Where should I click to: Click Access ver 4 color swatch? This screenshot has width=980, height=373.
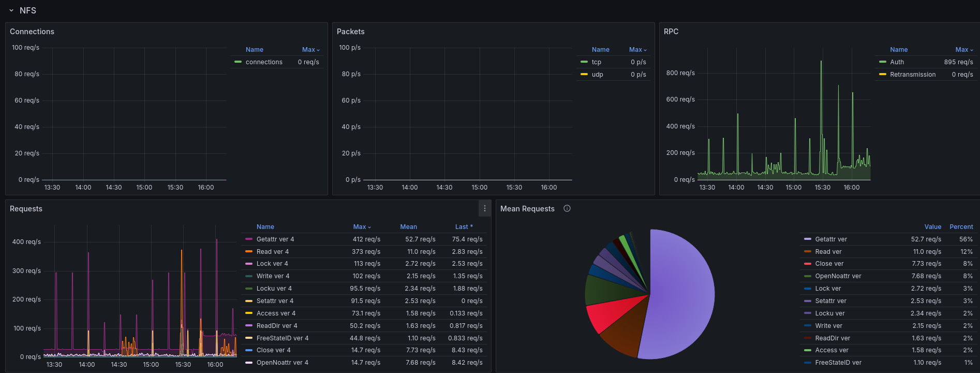[249, 313]
